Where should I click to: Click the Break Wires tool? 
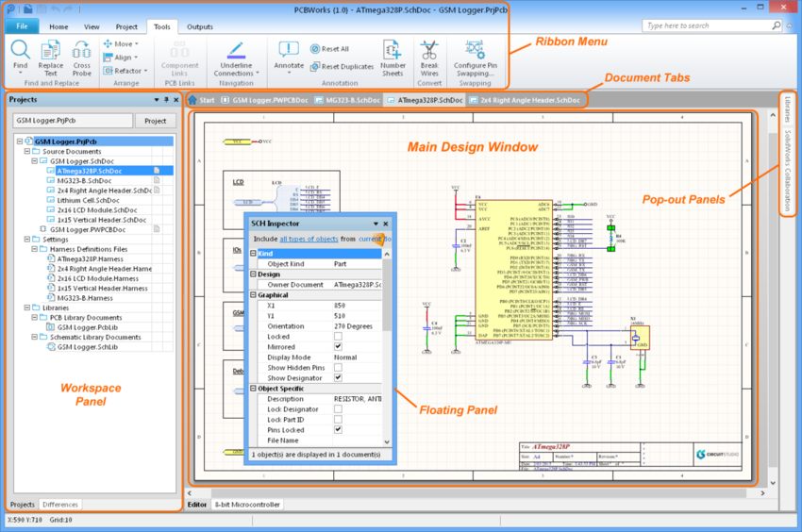pyautogui.click(x=429, y=58)
